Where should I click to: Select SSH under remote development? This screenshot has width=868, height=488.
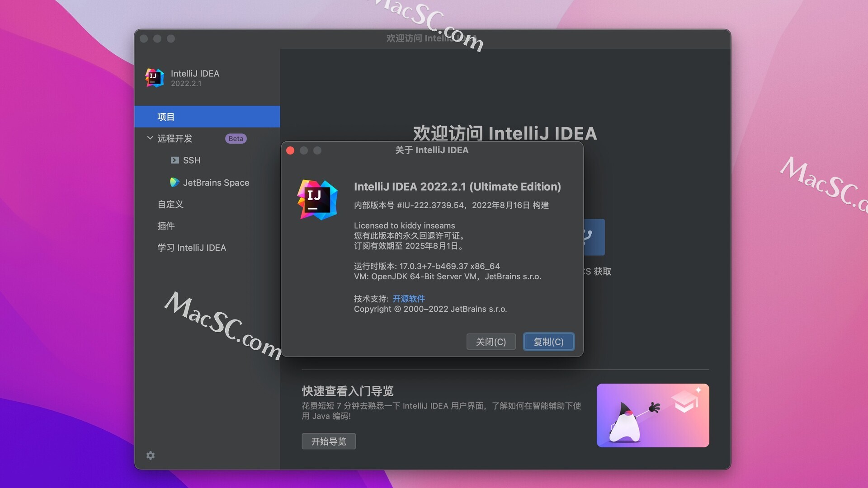[x=192, y=160]
